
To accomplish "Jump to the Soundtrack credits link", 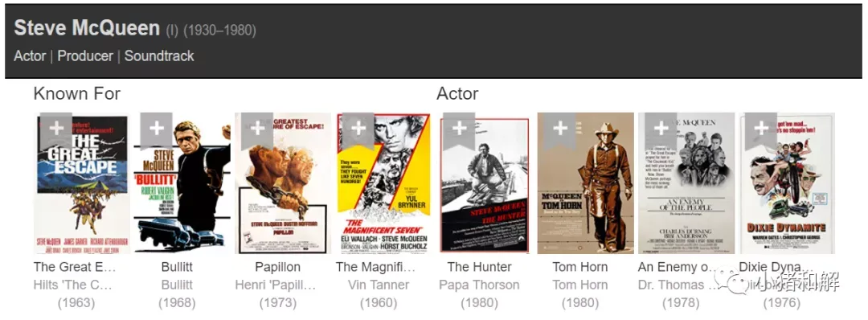I will [x=159, y=56].
